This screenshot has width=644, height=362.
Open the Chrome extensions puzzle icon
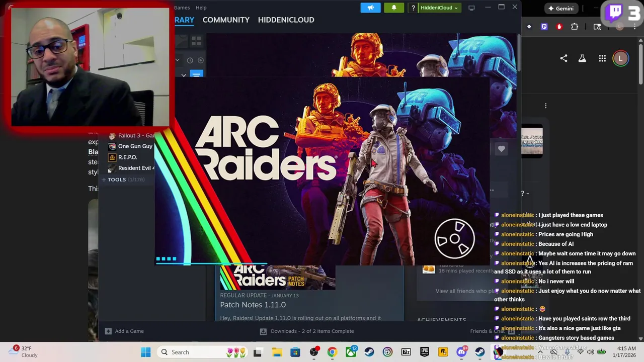[x=575, y=27]
